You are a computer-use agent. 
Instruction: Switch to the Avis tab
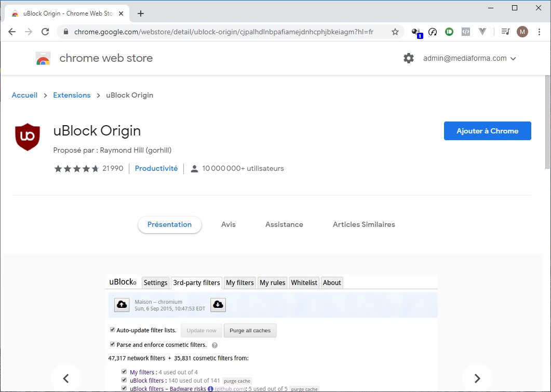tap(229, 224)
